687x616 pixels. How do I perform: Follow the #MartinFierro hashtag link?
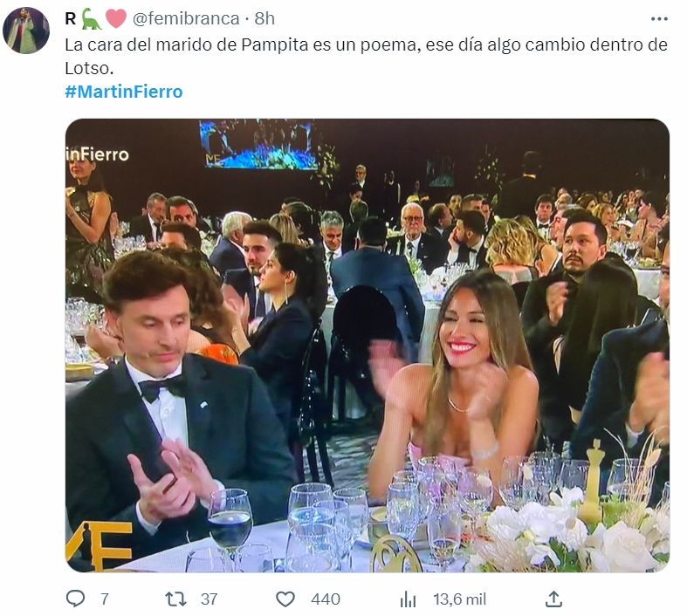(x=124, y=92)
